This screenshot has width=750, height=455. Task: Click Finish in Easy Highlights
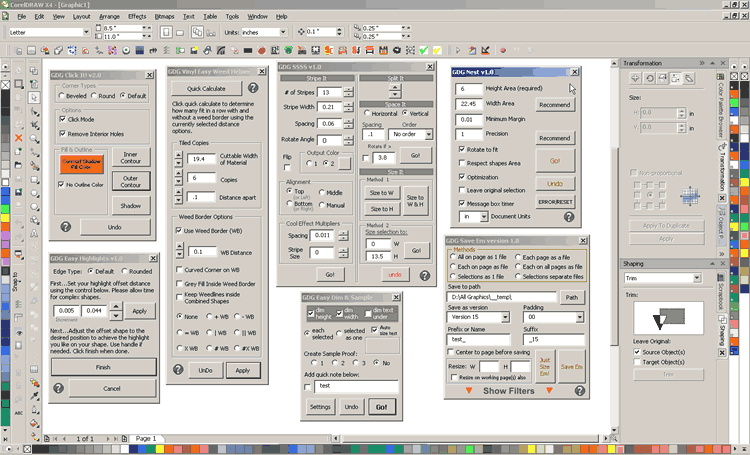click(103, 367)
